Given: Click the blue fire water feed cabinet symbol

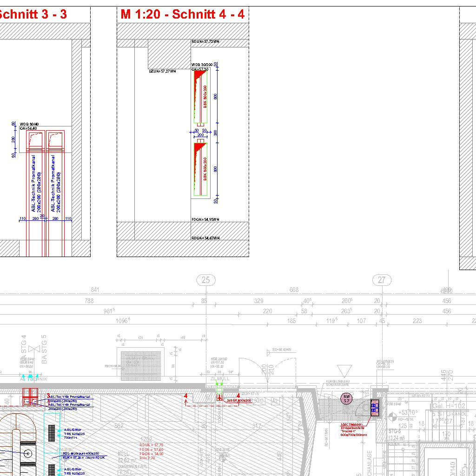Looking at the screenshot, I should click(x=375, y=408).
